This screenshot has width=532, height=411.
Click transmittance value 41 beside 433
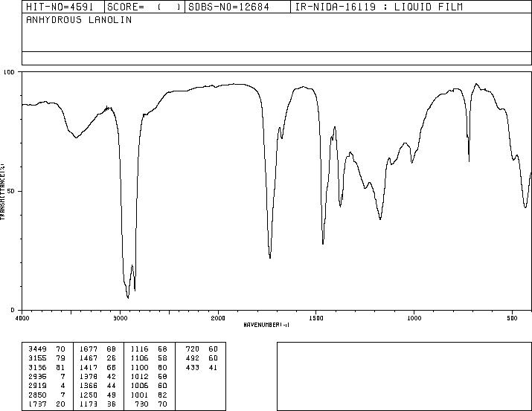click(x=213, y=367)
